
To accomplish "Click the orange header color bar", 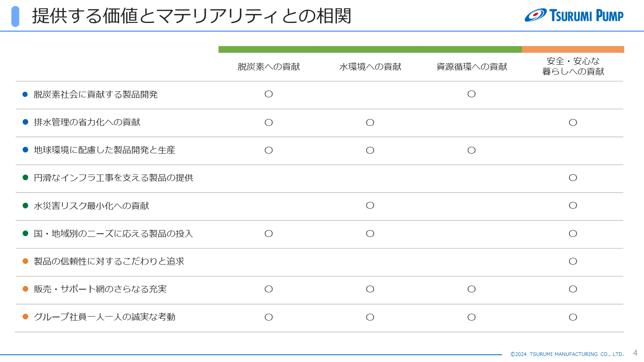I will click(x=573, y=49).
